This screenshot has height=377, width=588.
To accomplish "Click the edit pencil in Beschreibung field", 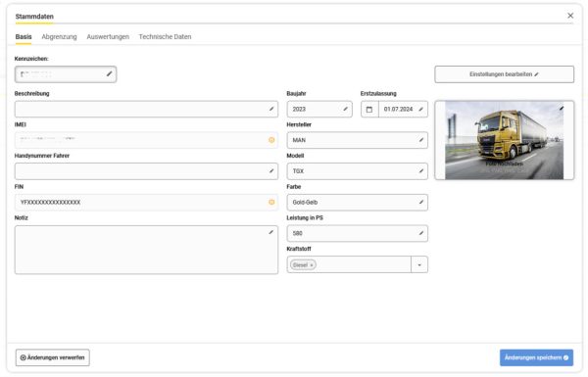I will (x=271, y=109).
